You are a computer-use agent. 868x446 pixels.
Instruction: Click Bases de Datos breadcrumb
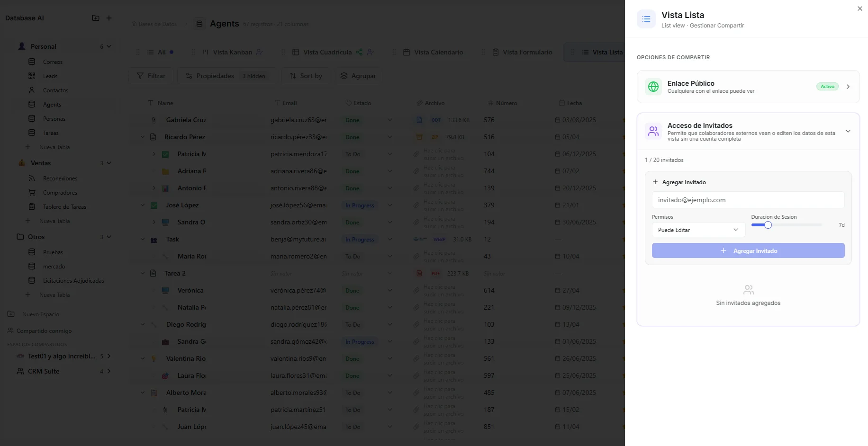tap(154, 24)
